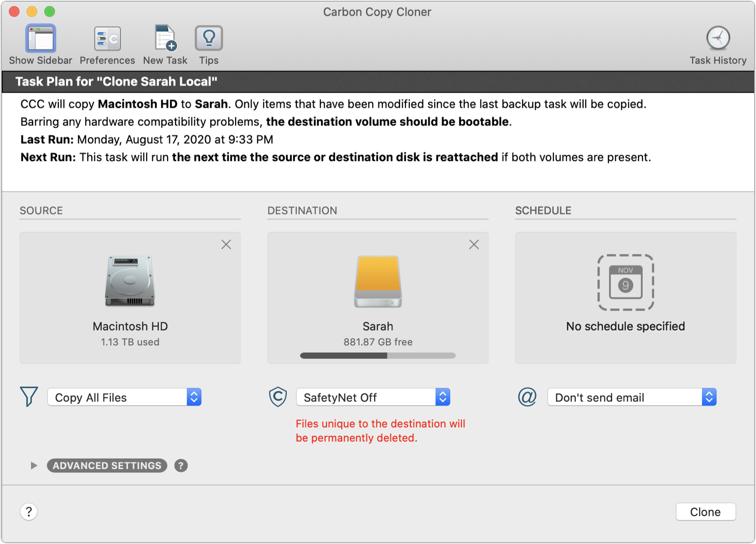
Task: Open the Copy All Files dropdown
Action: coord(125,397)
